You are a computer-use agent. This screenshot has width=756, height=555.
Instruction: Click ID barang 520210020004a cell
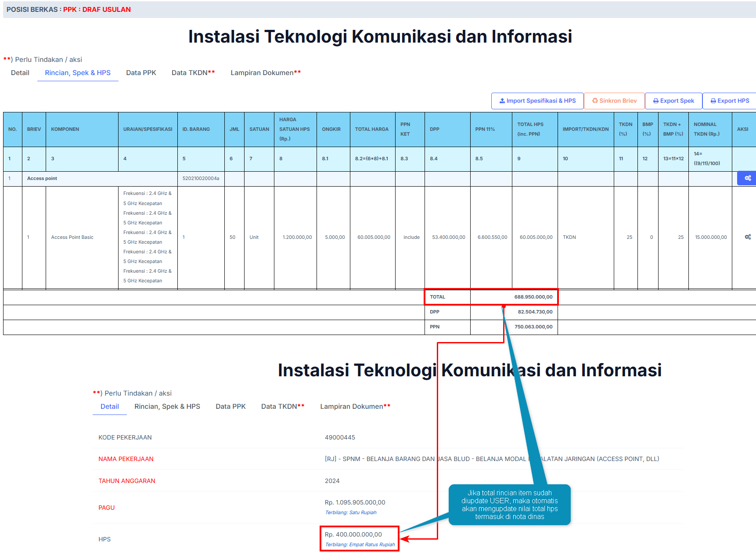201,179
